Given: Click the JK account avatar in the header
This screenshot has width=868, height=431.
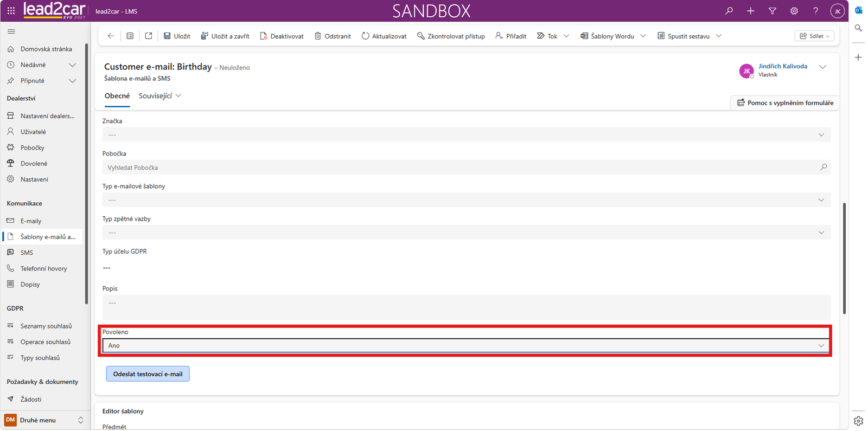Looking at the screenshot, I should tap(837, 11).
